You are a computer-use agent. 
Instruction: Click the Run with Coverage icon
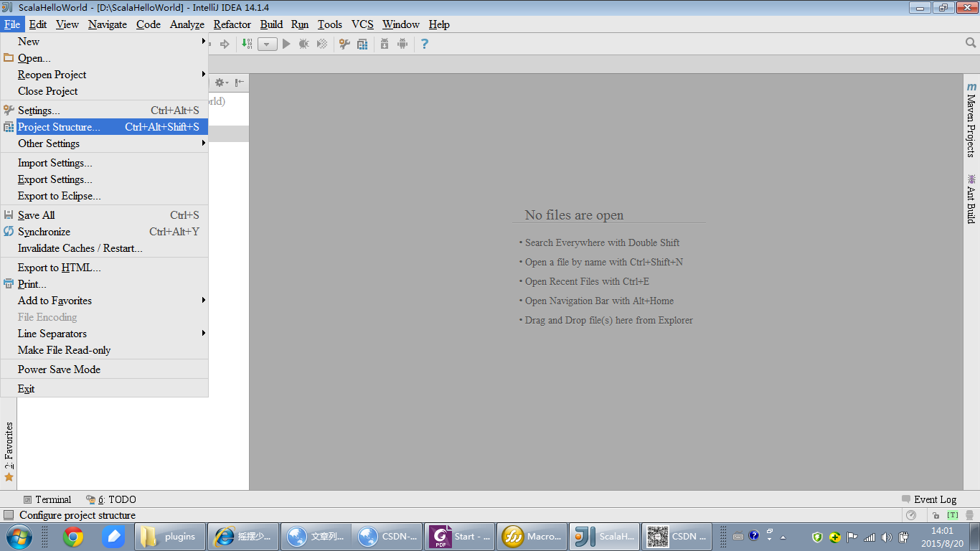(x=322, y=44)
